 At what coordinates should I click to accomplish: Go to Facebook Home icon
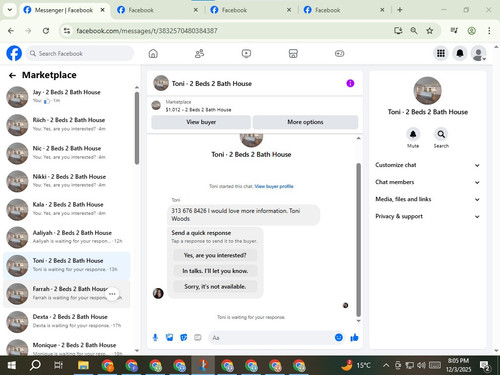click(153, 53)
